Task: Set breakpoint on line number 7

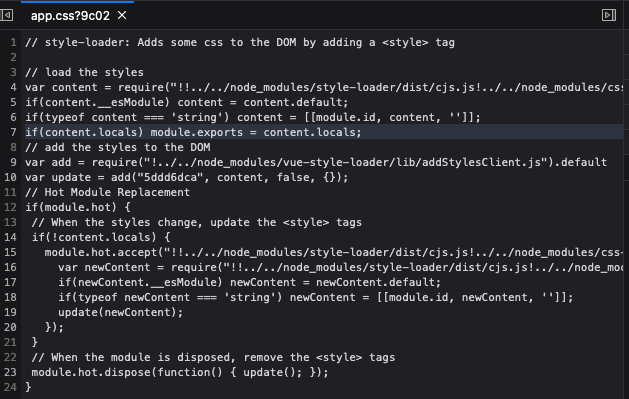Action: (x=13, y=132)
